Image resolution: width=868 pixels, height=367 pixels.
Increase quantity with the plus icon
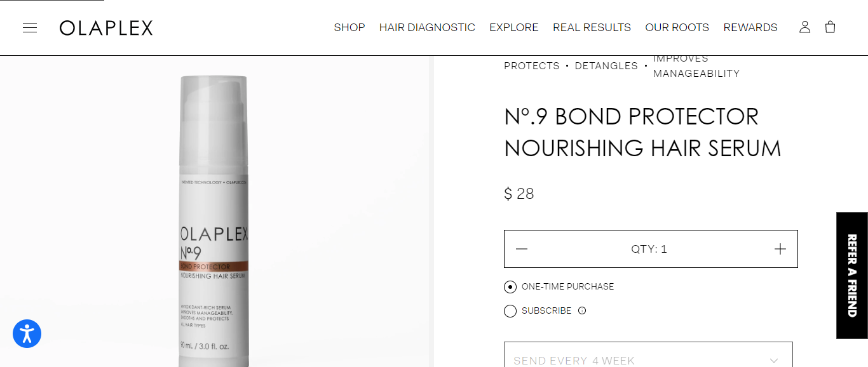pyautogui.click(x=780, y=249)
